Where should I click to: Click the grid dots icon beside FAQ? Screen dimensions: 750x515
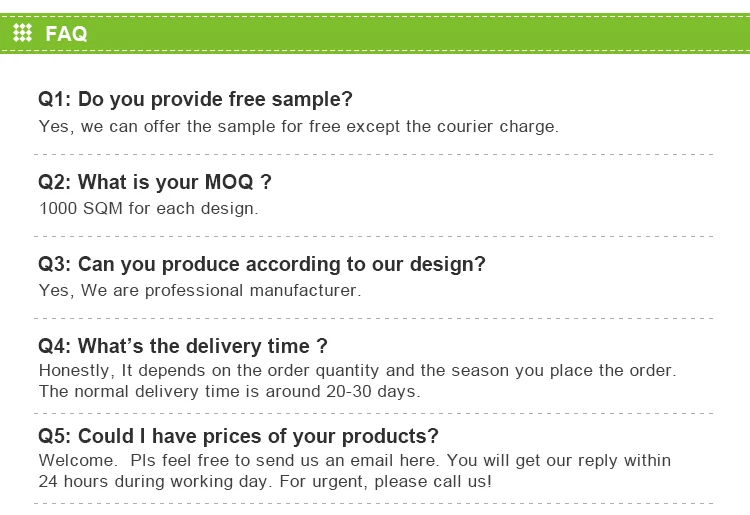[22, 33]
